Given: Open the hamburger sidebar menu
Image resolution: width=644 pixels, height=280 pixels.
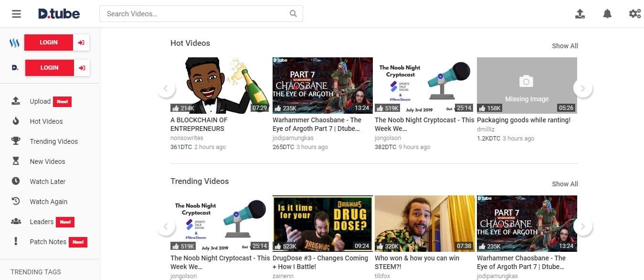Looking at the screenshot, I should coord(17,14).
